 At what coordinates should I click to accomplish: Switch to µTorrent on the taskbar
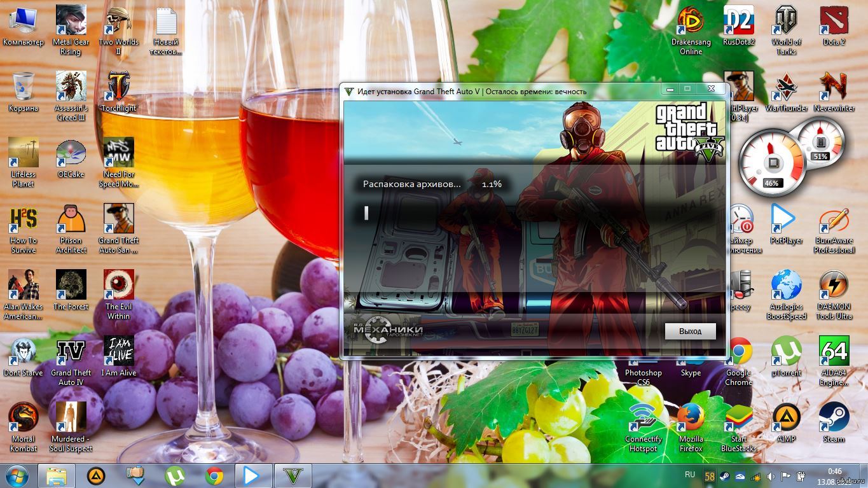(x=175, y=476)
